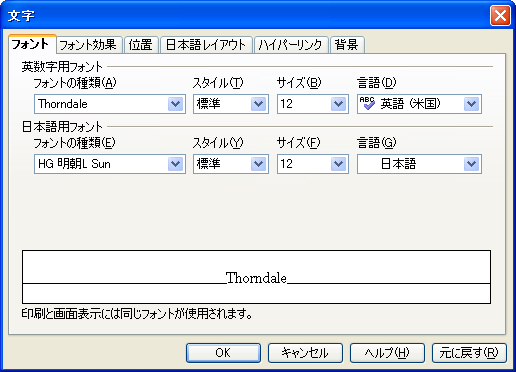Expand the HG 明朝L Sun font dropdown

pyautogui.click(x=175, y=164)
